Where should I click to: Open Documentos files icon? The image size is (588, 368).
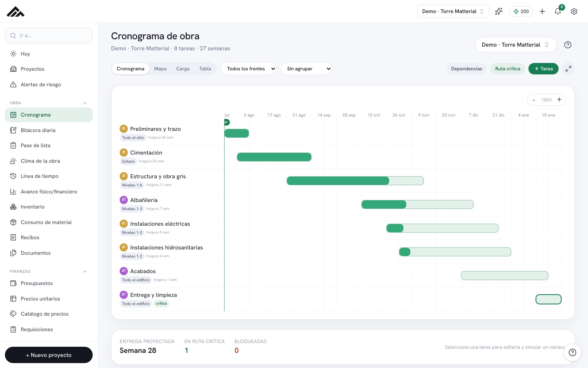[x=13, y=253]
